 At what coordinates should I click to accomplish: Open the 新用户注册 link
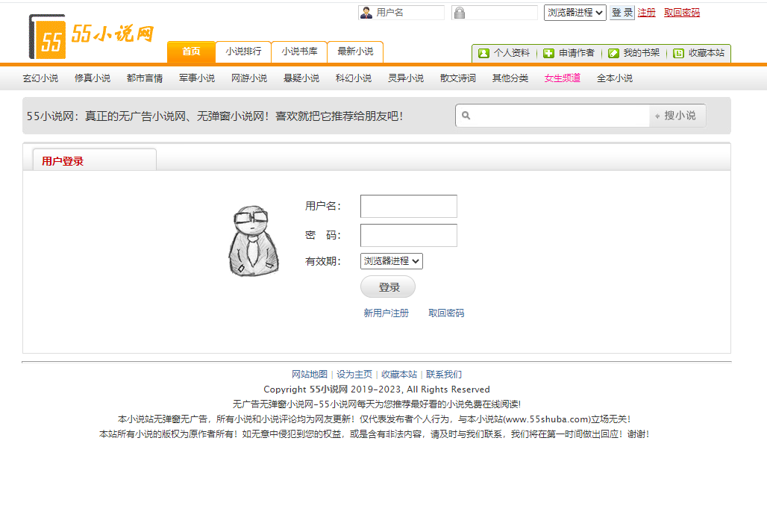[385, 313]
